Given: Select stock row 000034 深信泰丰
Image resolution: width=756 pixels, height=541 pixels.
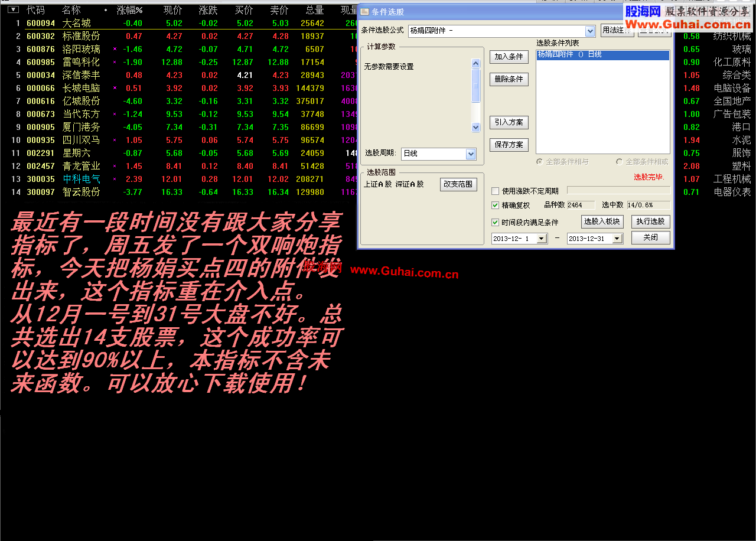Looking at the screenshot, I should coord(180,75).
